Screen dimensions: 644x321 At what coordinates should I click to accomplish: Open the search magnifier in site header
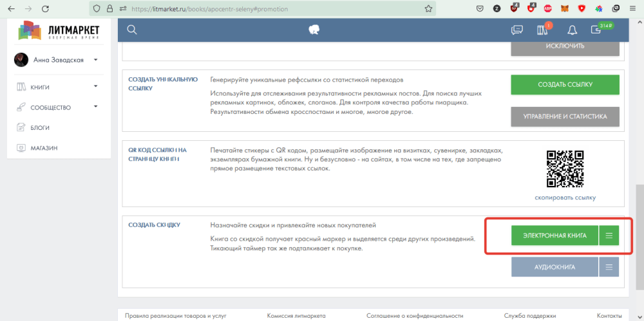(x=132, y=30)
